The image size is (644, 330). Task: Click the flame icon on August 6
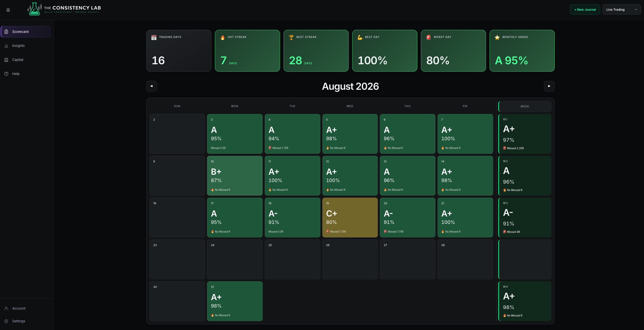click(x=385, y=148)
